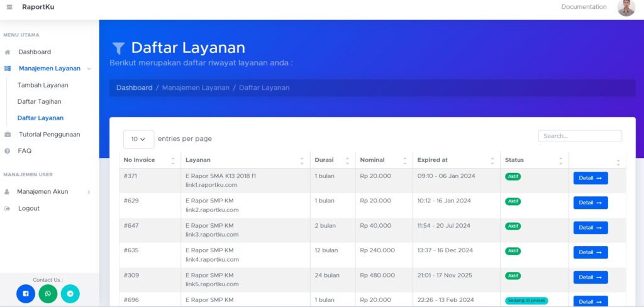Collapse the Manajemen Layanan chevron
Screen dimensions: 644x307
point(89,69)
